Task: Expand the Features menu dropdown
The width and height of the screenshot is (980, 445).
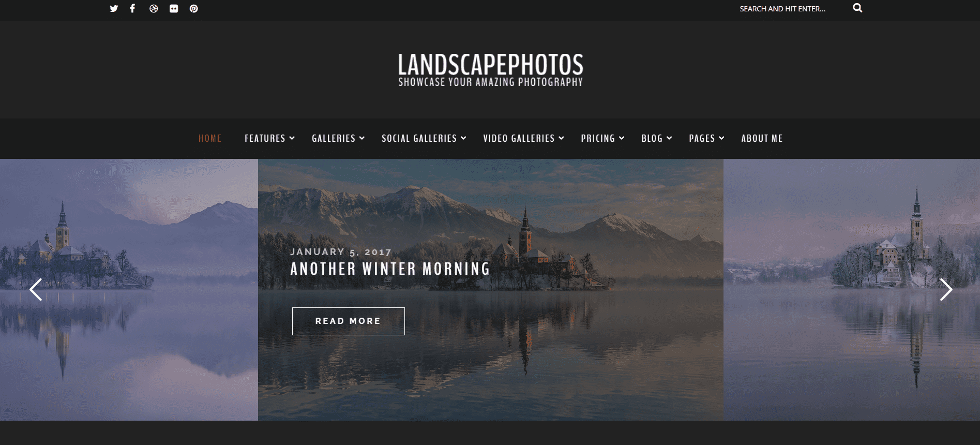Action: (269, 138)
